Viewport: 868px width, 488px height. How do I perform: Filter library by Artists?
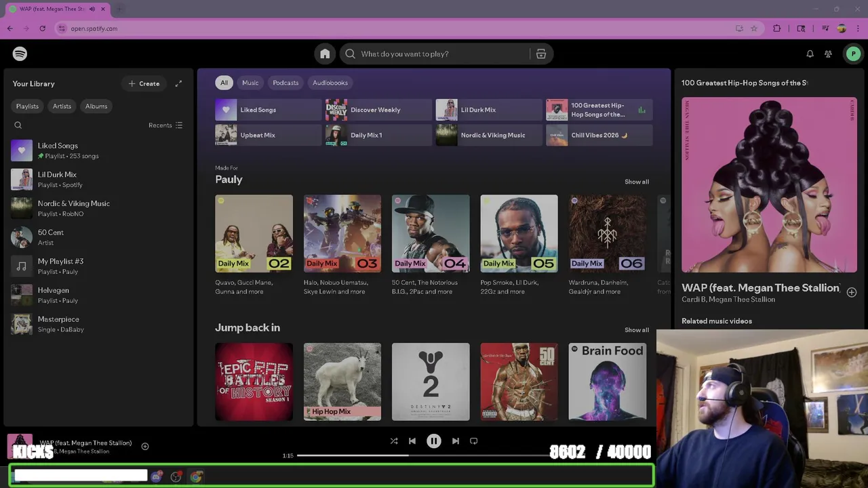(x=62, y=106)
